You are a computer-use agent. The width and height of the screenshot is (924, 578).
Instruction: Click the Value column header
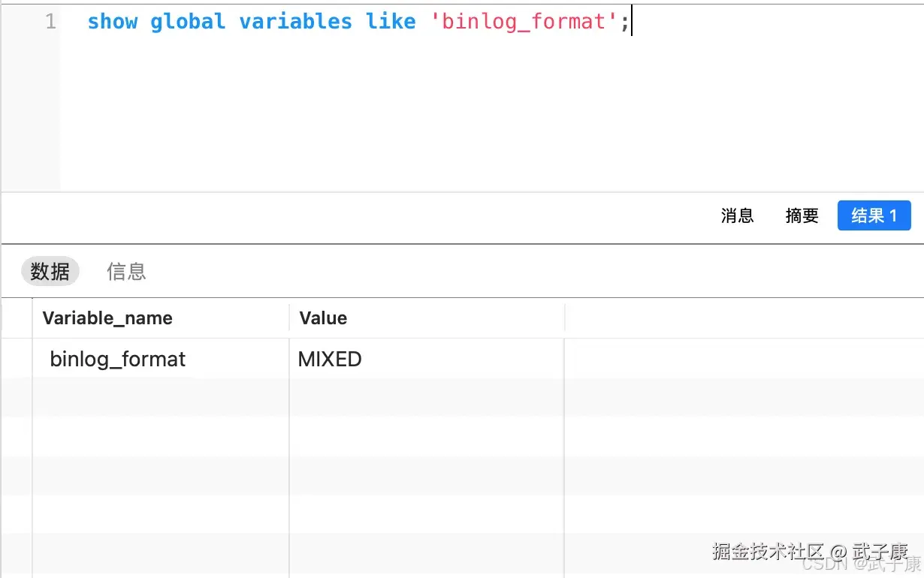point(323,318)
